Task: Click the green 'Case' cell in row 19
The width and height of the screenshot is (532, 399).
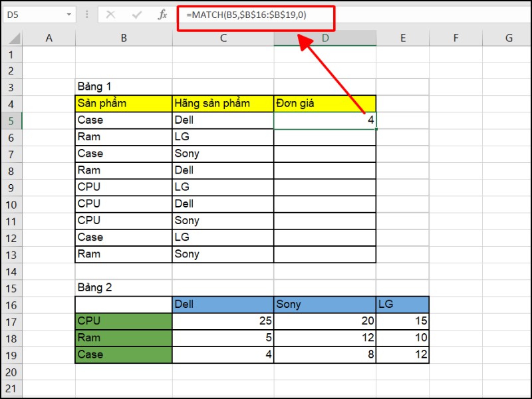Action: (124, 354)
